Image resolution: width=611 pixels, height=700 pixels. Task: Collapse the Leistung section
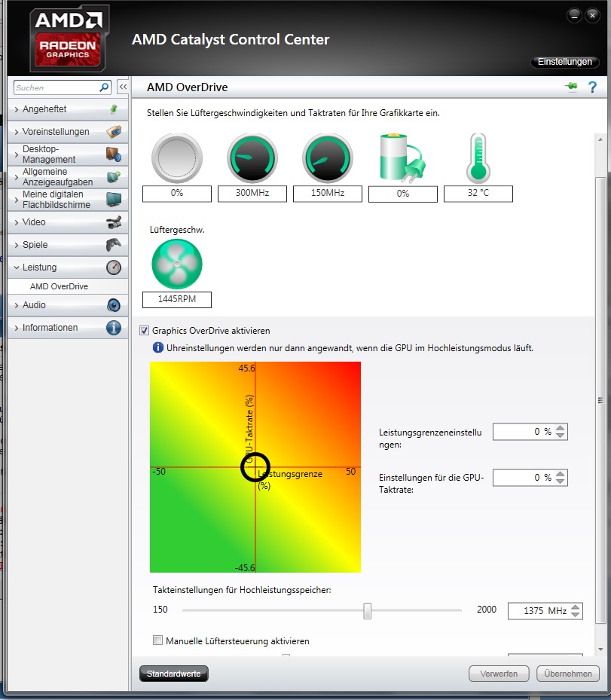17,267
